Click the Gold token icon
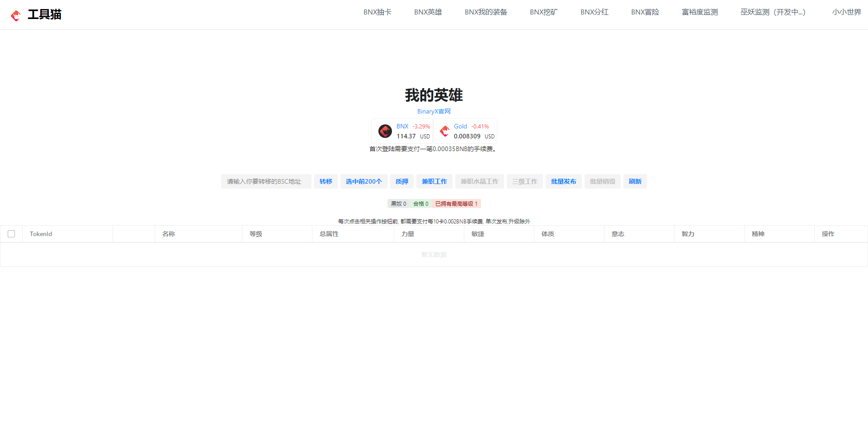Screen dimensions: 868x431 pyautogui.click(x=444, y=131)
